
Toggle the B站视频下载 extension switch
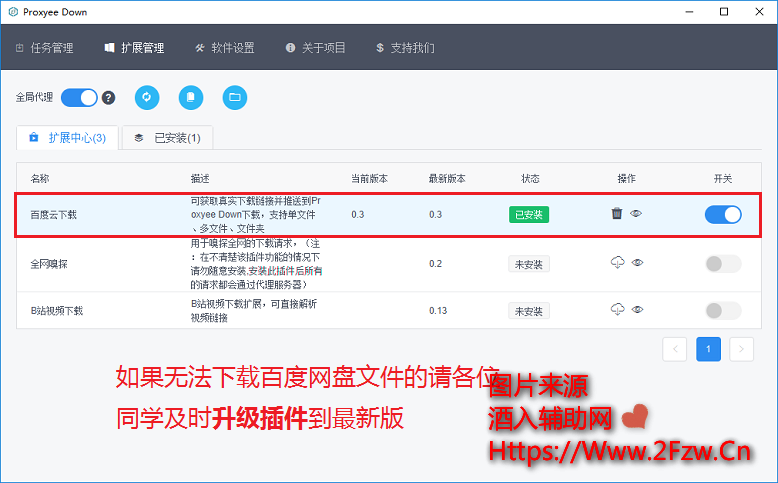pyautogui.click(x=723, y=311)
